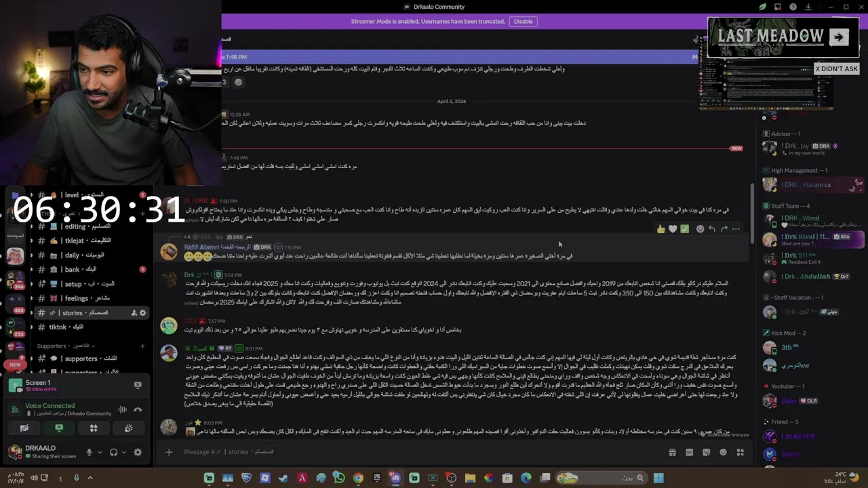Open WhatsApp from the taskbar

[339, 478]
